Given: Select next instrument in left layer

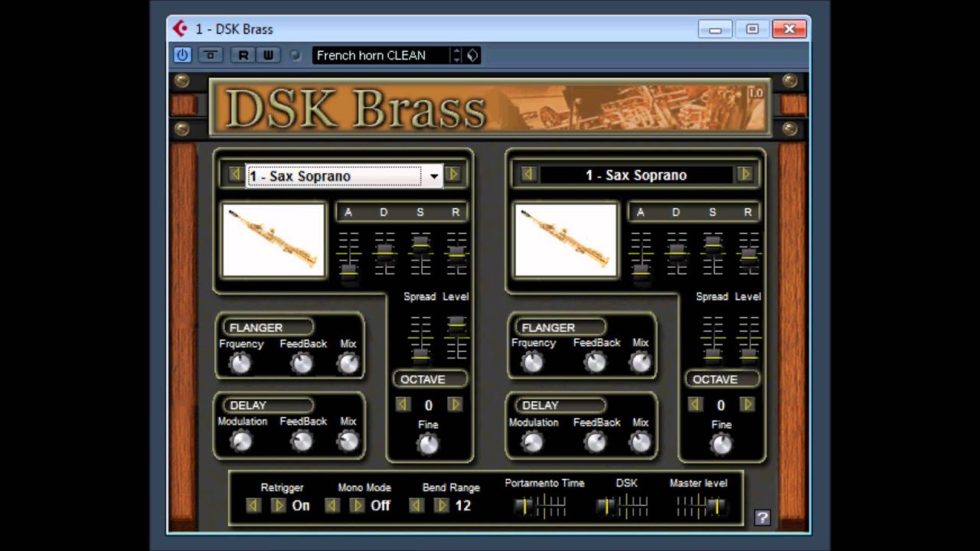Looking at the screenshot, I should tap(453, 174).
